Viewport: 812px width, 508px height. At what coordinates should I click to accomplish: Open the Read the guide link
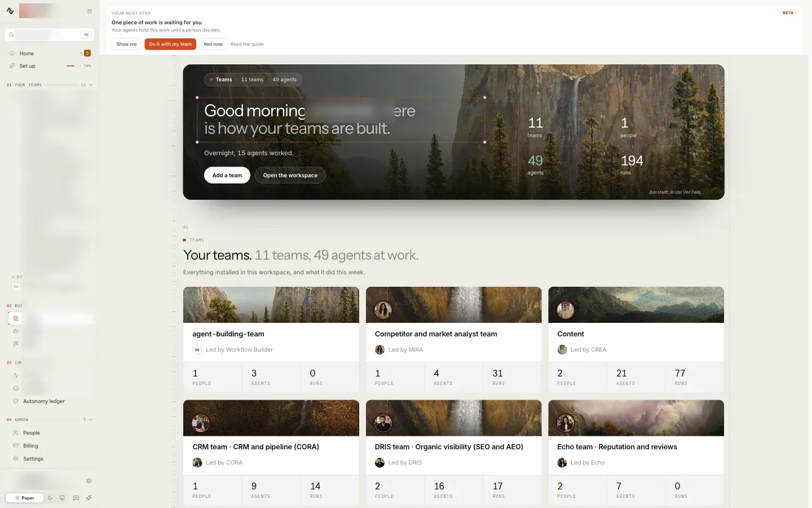pyautogui.click(x=247, y=44)
